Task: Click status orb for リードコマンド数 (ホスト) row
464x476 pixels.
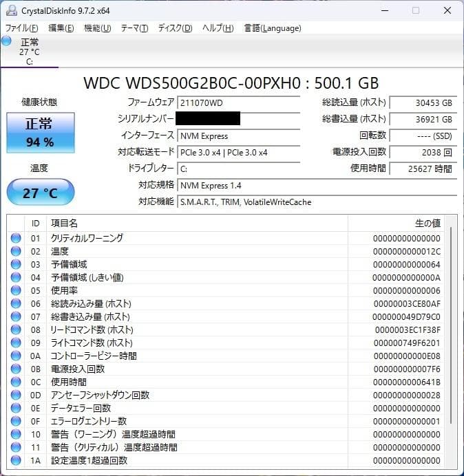Action: [x=16, y=329]
